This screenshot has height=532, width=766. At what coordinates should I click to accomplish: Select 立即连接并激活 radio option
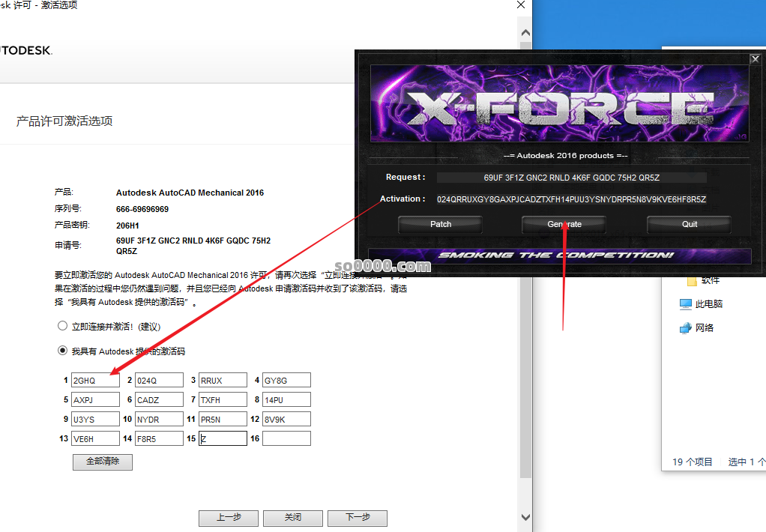pyautogui.click(x=63, y=327)
